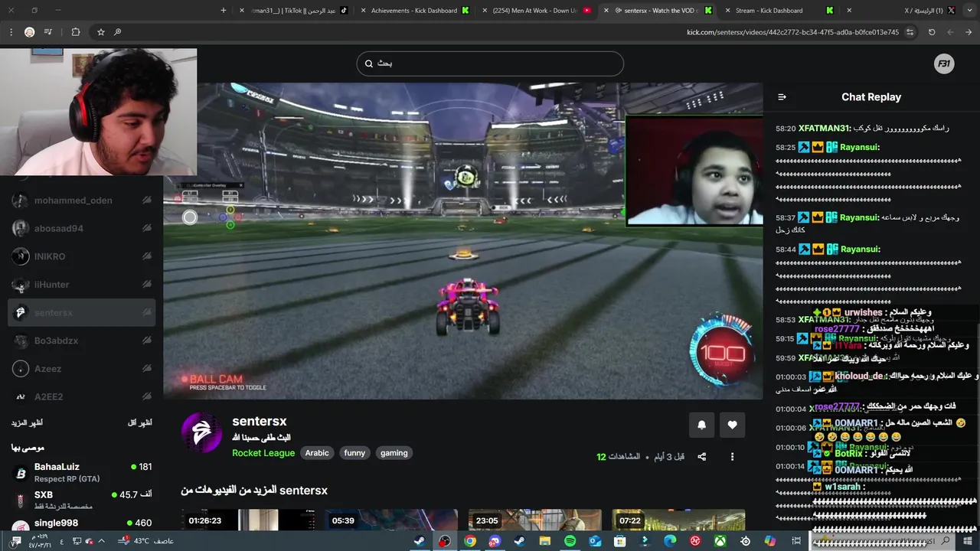Open the sentersx channel avatar

pos(201,432)
